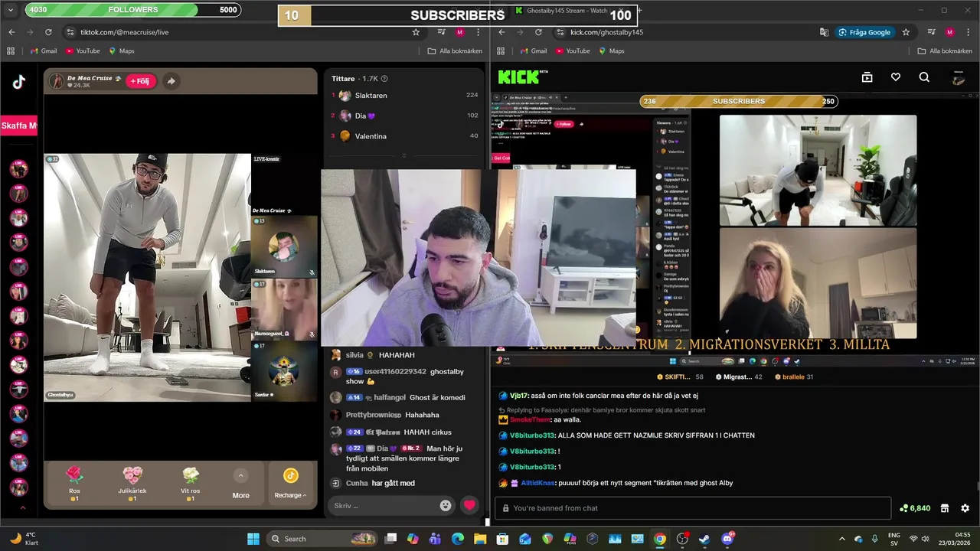The width and height of the screenshot is (980, 551).
Task: Bookmark the TikTok page with star icon
Action: click(x=416, y=32)
